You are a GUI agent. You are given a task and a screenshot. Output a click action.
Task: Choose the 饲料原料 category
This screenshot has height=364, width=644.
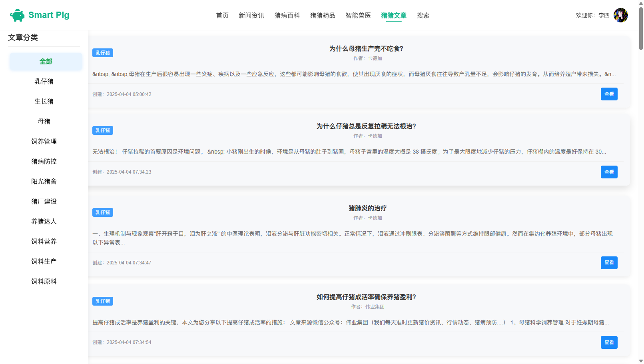click(44, 282)
